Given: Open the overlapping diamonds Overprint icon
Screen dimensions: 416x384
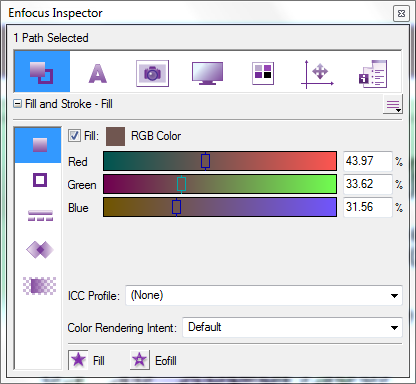Looking at the screenshot, I should click(x=40, y=250).
